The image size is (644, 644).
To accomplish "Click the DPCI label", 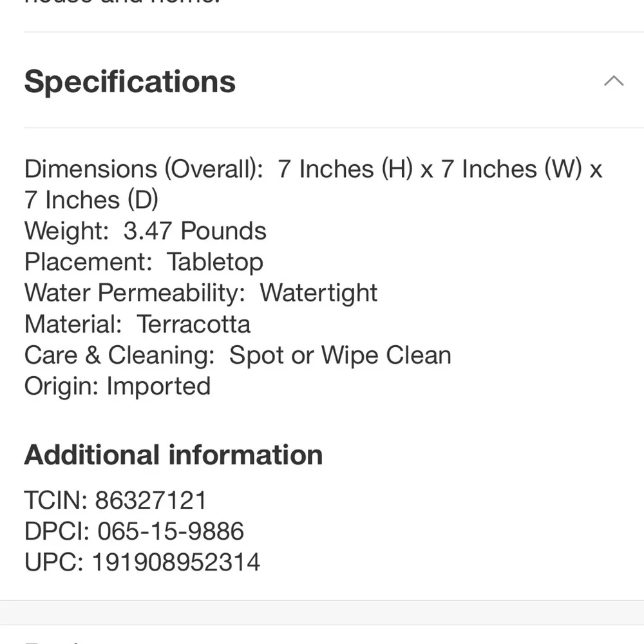I will coord(57,531).
